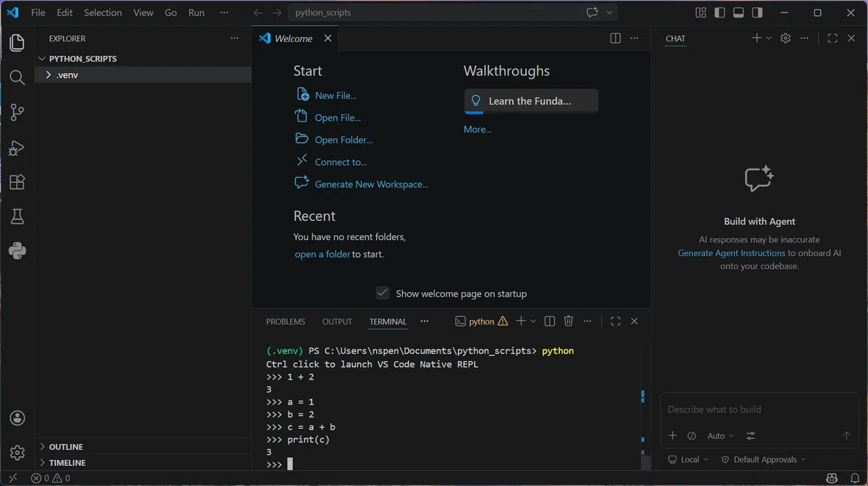
Task: Open chat settings gear in Chat header
Action: (786, 38)
